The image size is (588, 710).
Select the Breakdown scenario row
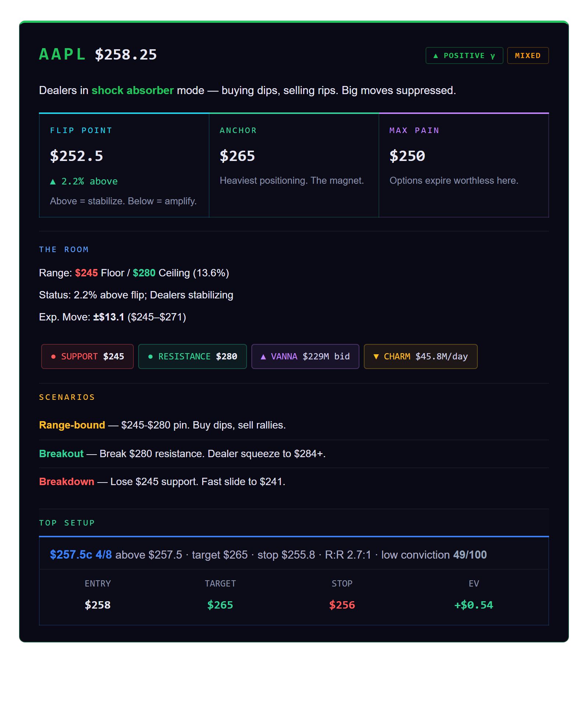(x=294, y=482)
